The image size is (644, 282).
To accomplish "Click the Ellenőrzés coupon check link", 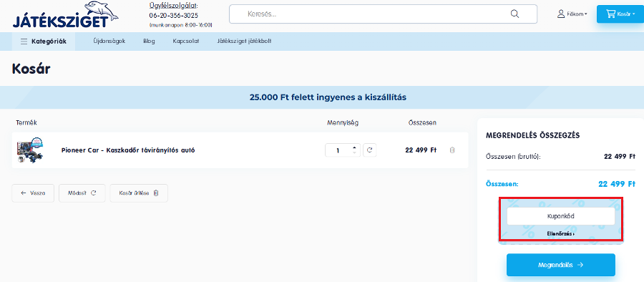I will point(560,233).
